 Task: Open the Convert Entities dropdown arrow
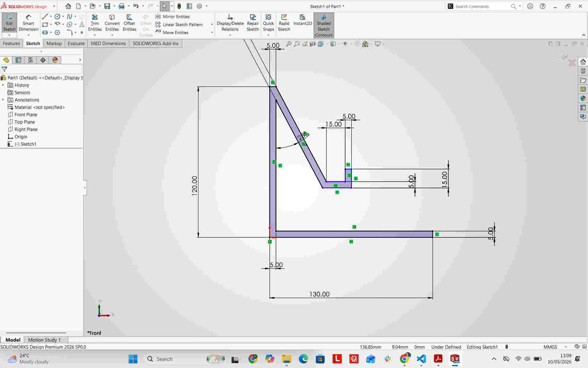(112, 35)
